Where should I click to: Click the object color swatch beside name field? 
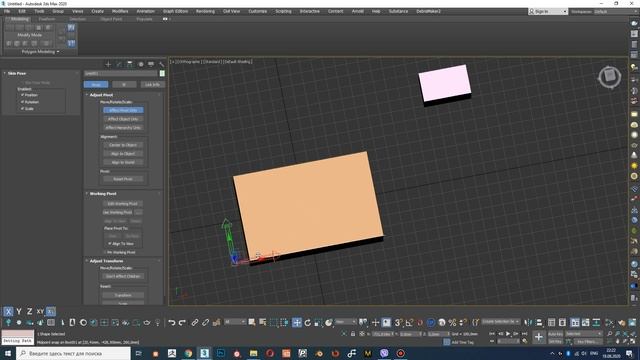[x=162, y=73]
